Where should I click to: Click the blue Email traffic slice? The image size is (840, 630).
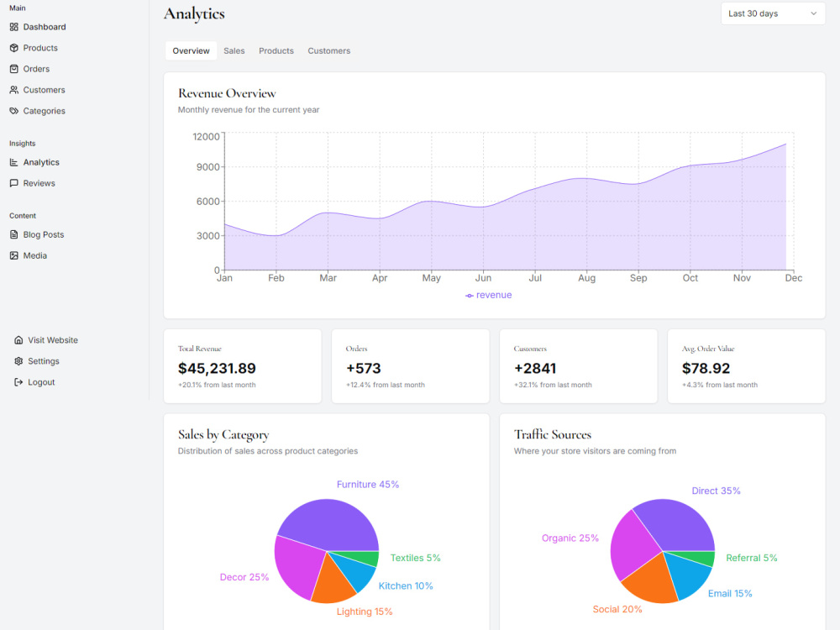click(x=689, y=576)
